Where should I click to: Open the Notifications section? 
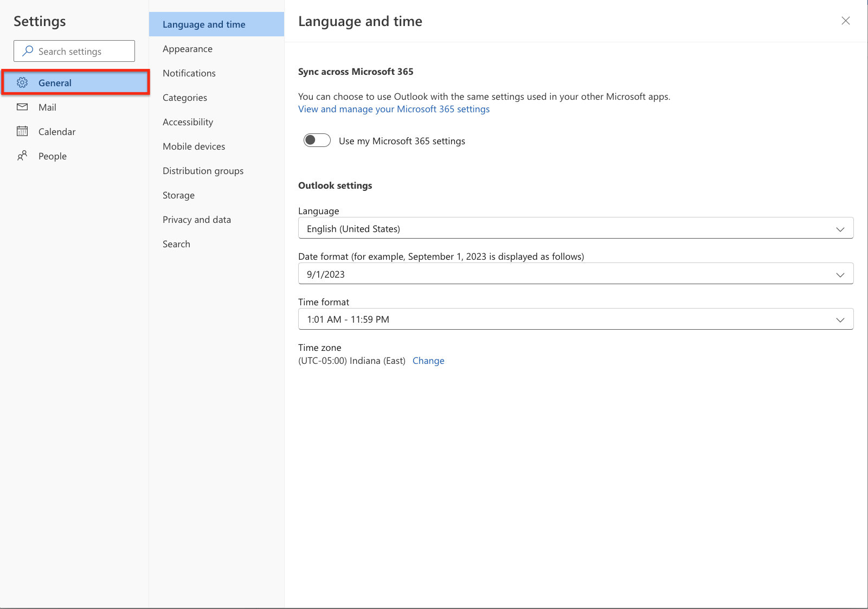tap(216, 73)
